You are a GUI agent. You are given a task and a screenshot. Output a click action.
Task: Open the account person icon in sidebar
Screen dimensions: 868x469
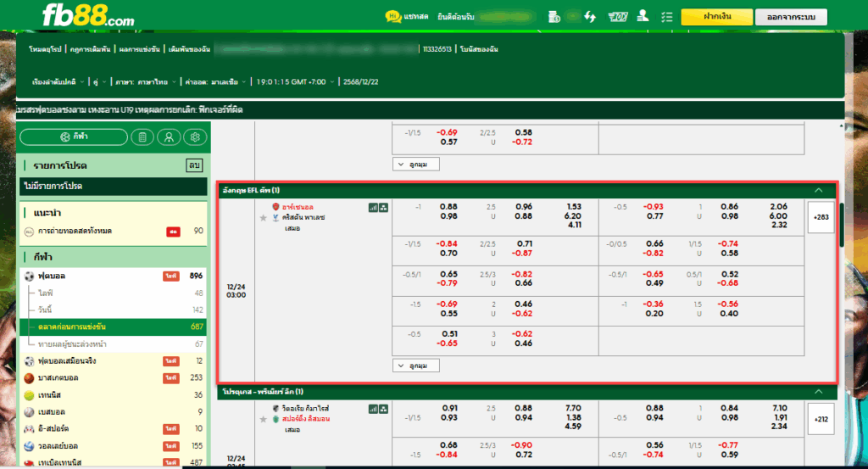point(169,137)
